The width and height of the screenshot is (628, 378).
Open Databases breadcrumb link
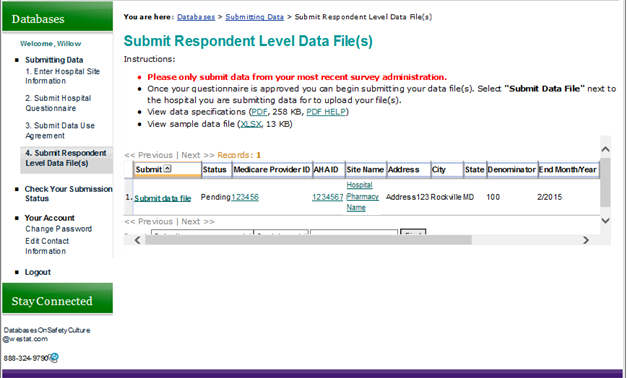pos(196,17)
